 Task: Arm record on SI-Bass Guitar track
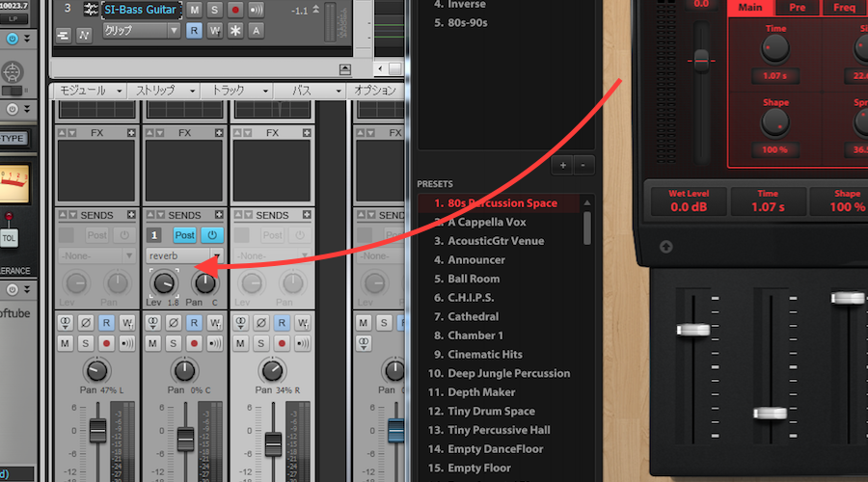point(235,10)
